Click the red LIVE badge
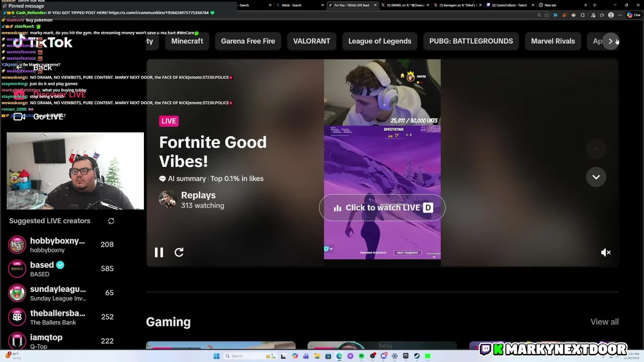This screenshot has width=644, height=362. pyautogui.click(x=169, y=121)
